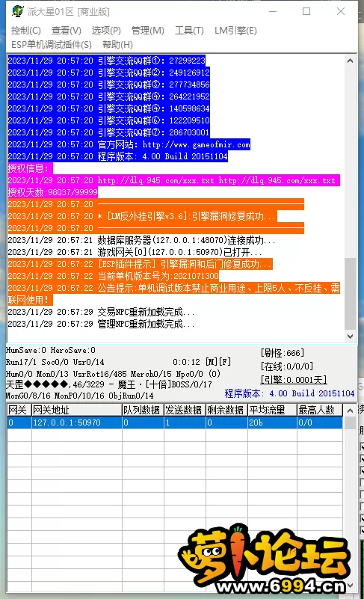Image resolution: width=364 pixels, height=599 pixels.
Task: Open the 选项(P) menu
Action: pos(106,31)
